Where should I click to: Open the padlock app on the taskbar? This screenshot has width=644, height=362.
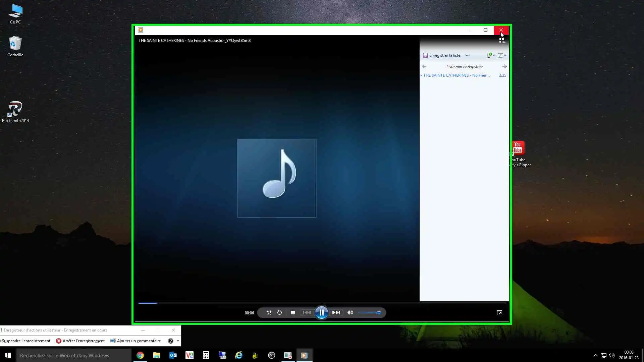[x=255, y=355]
